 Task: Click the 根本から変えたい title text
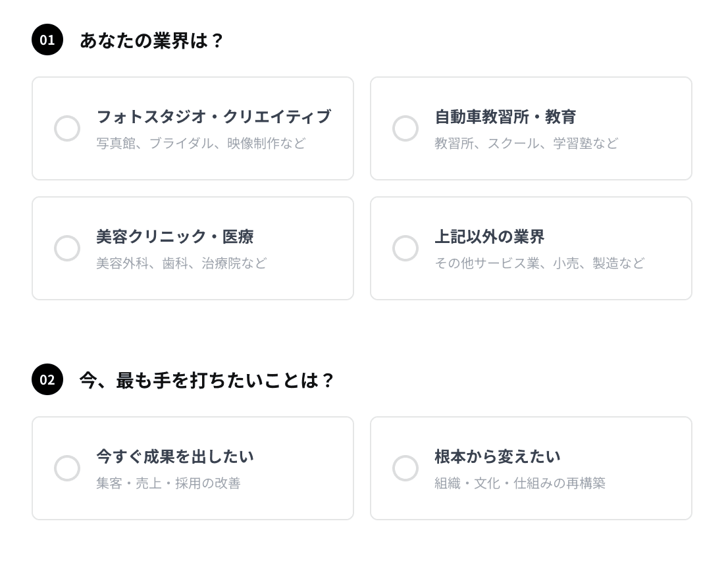point(497,456)
